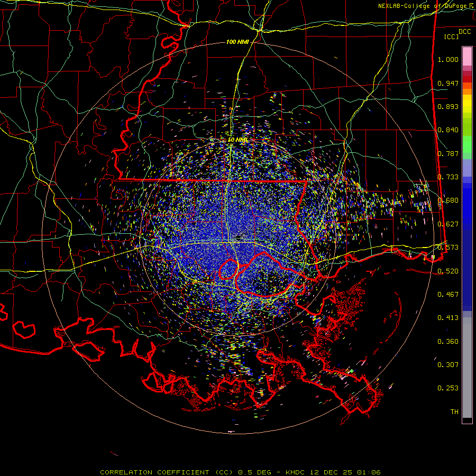Select the [CC] units label above the color bar
476x476 pixels.
452,36
